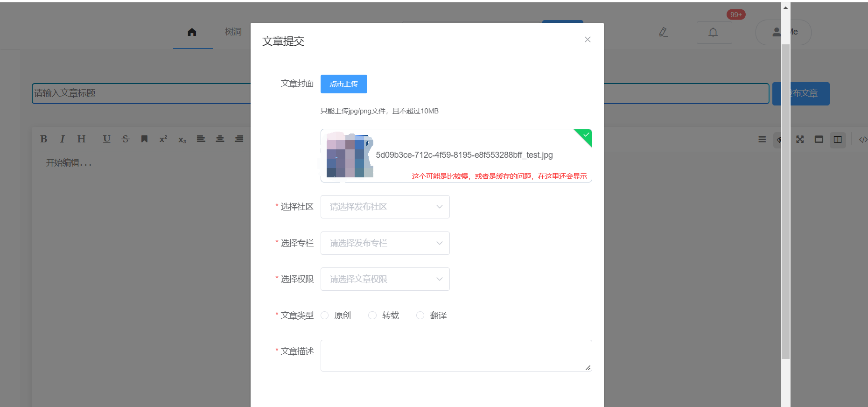This screenshot has width=868, height=407.
Task: Click the 99+ notification badge
Action: tap(736, 15)
